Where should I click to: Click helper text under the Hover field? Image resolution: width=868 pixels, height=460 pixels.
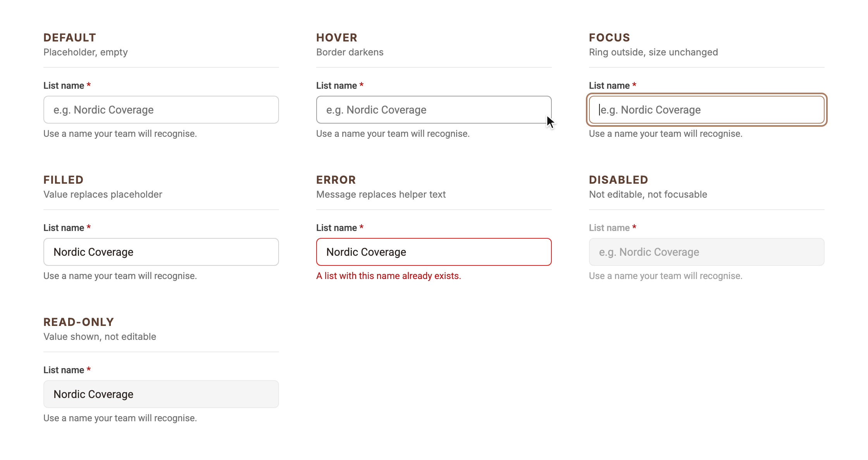393,134
